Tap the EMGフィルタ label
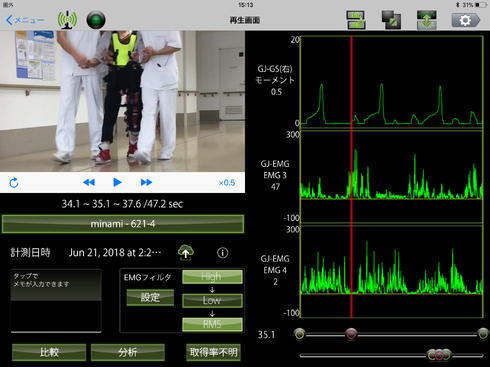 coord(148,277)
